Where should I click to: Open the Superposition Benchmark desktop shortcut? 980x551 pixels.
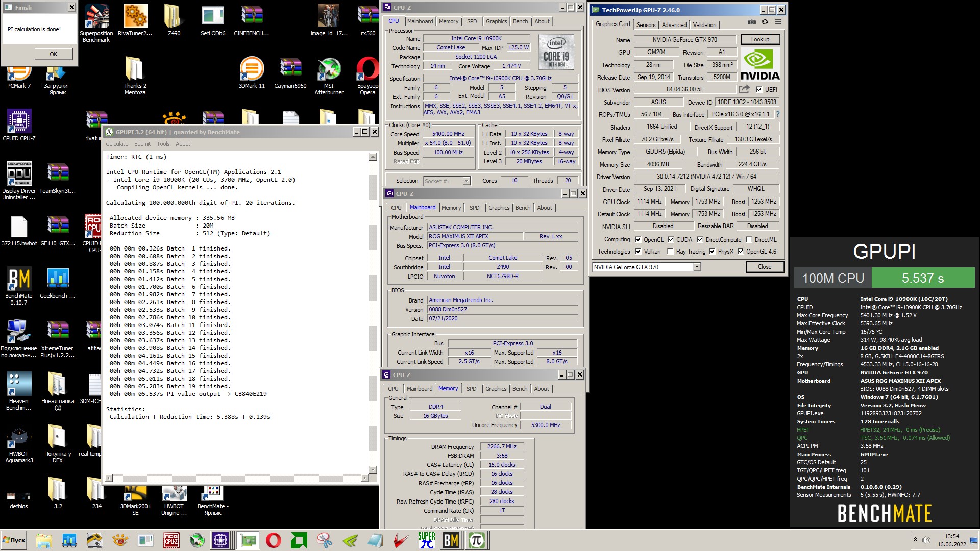tap(96, 22)
